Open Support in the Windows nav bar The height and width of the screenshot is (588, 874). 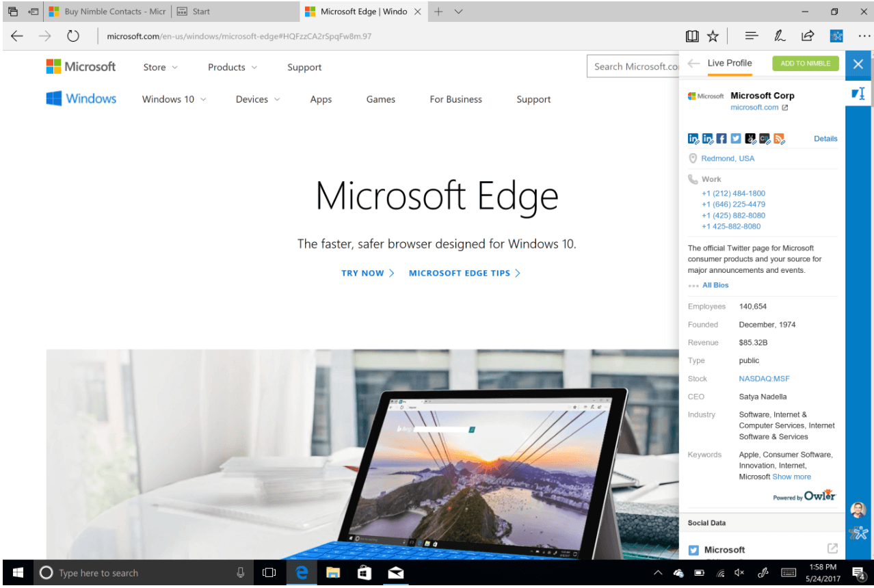tap(533, 99)
